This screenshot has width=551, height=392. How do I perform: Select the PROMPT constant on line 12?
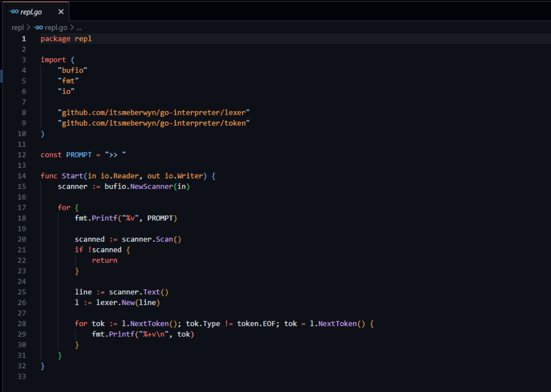(x=79, y=155)
